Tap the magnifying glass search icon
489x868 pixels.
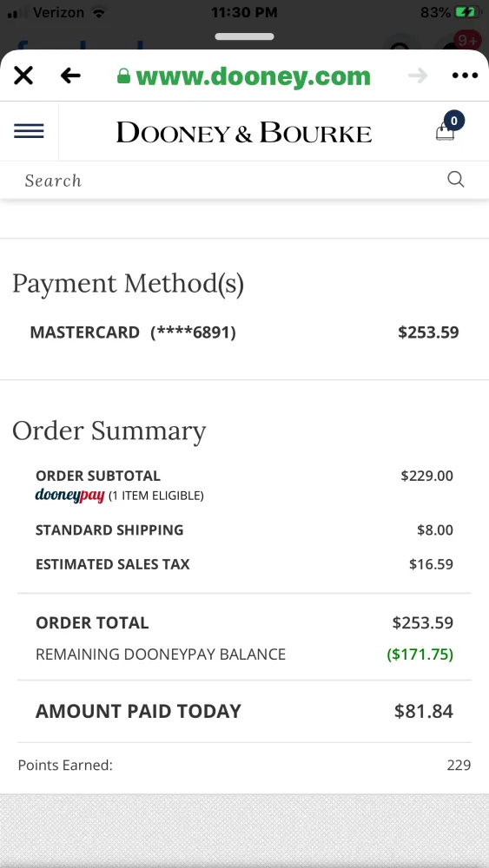click(456, 180)
